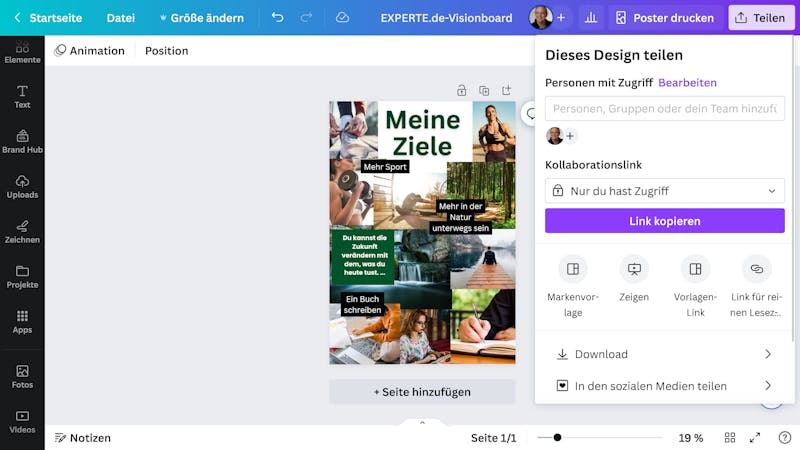800x450 pixels.
Task: Open the Datei menu
Action: click(121, 18)
